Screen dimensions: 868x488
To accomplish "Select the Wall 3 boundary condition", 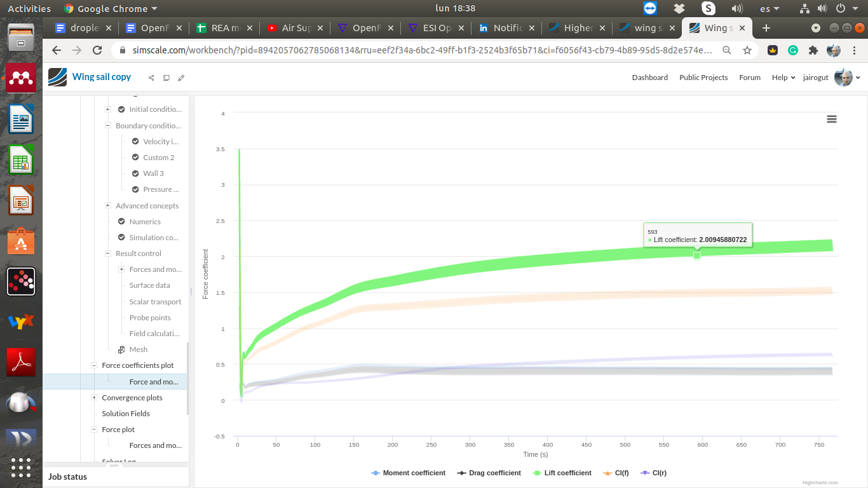I will click(x=153, y=173).
